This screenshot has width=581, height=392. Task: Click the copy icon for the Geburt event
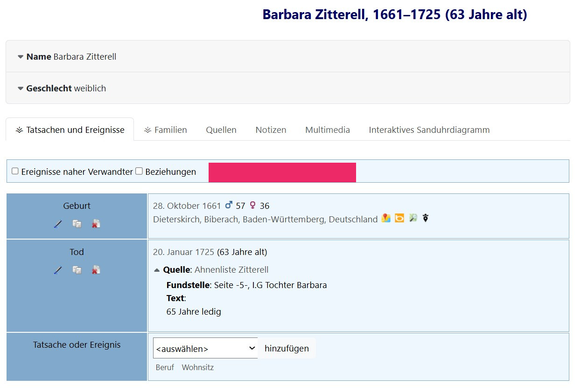(77, 224)
